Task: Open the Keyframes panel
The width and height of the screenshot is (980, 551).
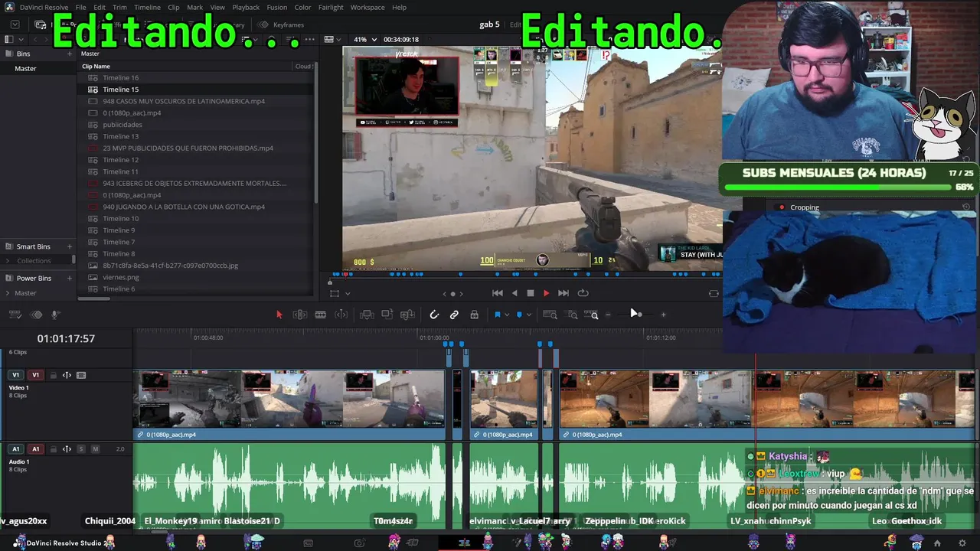Action: click(282, 24)
